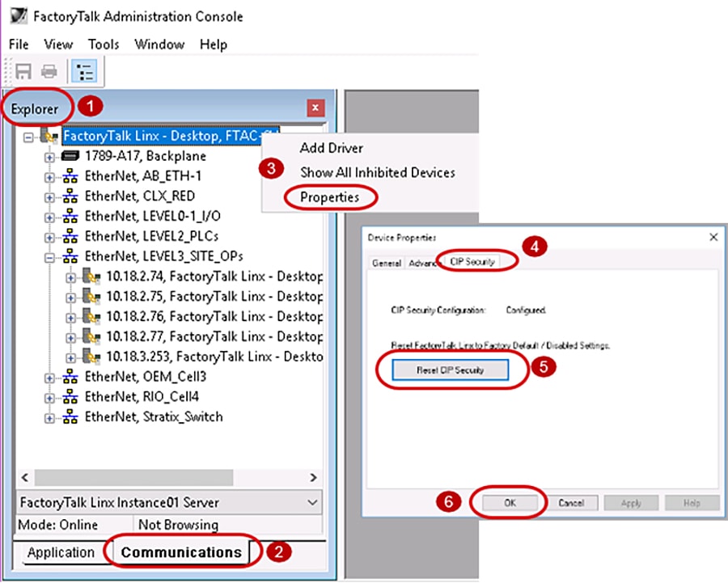Select Show All Inhibited Devices
Viewport: 728px width, 583px height.
pos(378,173)
